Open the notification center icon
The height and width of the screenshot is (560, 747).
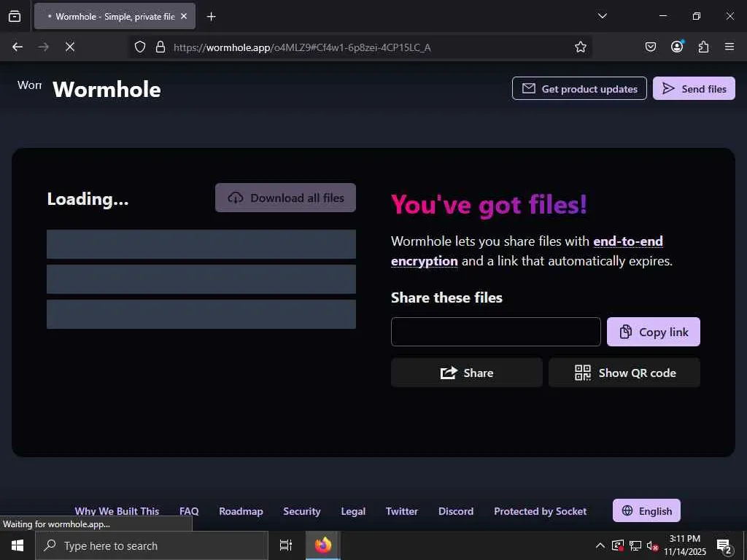(724, 546)
